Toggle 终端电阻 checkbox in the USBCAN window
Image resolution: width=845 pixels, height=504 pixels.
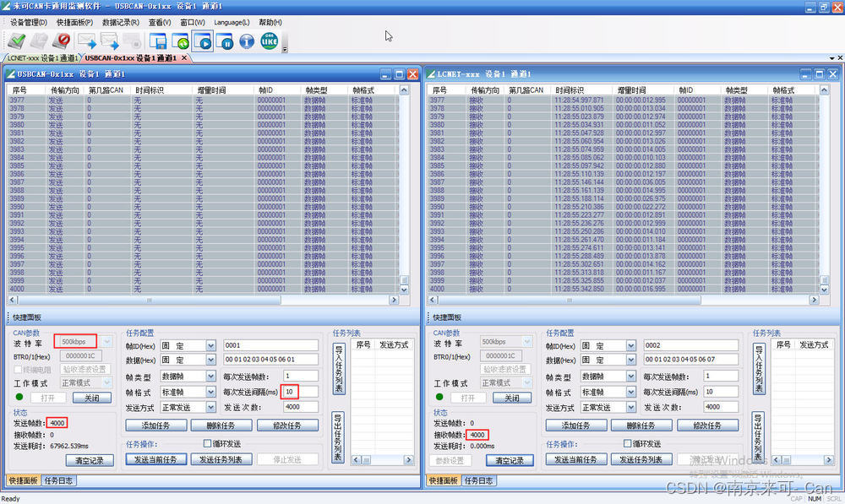(19, 370)
